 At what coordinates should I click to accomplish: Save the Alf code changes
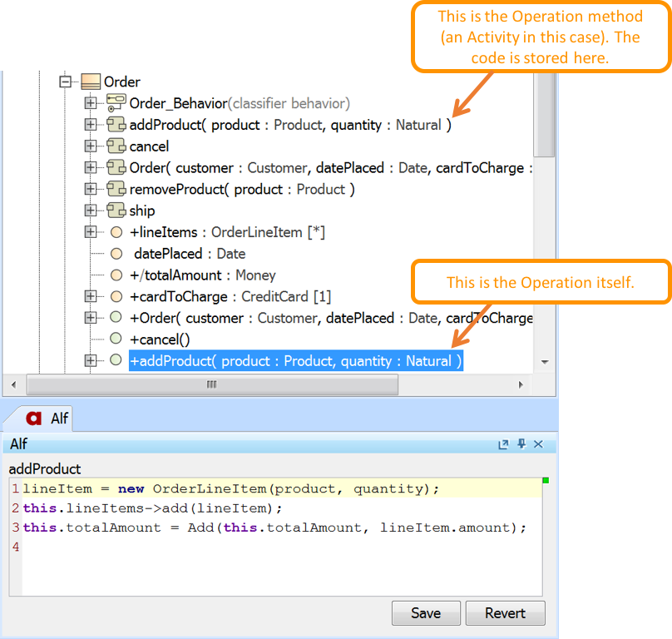pyautogui.click(x=426, y=612)
